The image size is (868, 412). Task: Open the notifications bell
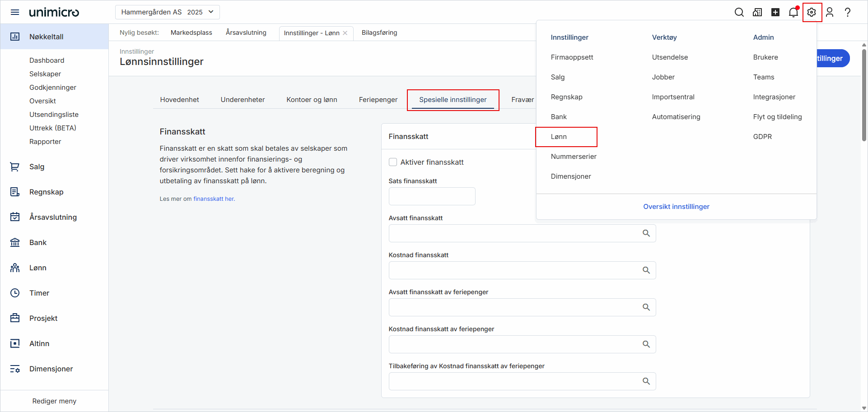[793, 12]
